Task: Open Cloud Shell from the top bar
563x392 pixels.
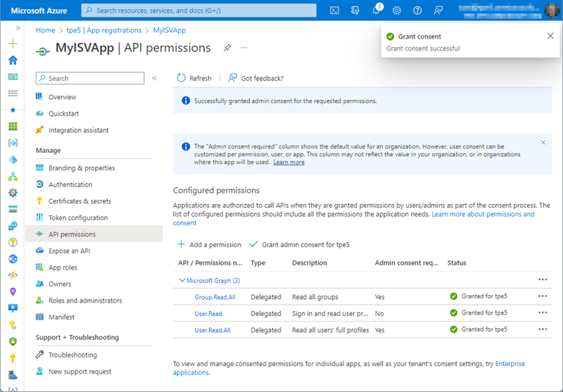Action: (x=335, y=11)
